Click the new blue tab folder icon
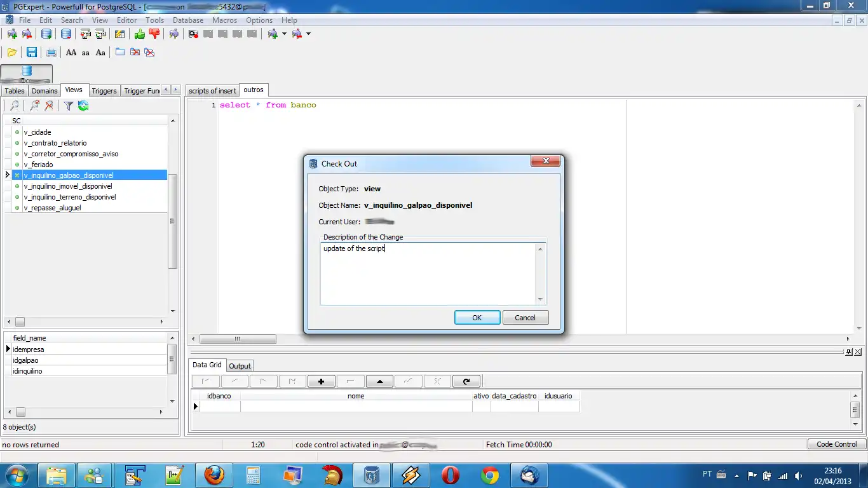This screenshot has width=868, height=488. pyautogui.click(x=120, y=52)
